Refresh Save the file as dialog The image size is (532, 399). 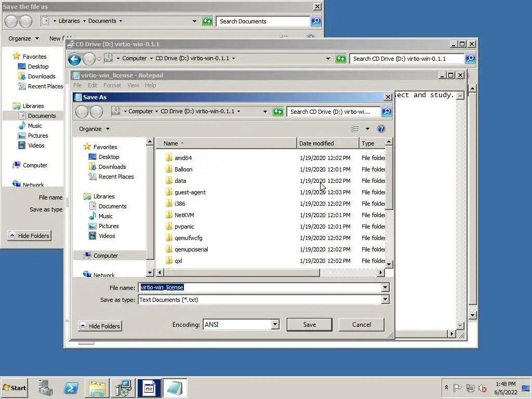click(x=207, y=21)
